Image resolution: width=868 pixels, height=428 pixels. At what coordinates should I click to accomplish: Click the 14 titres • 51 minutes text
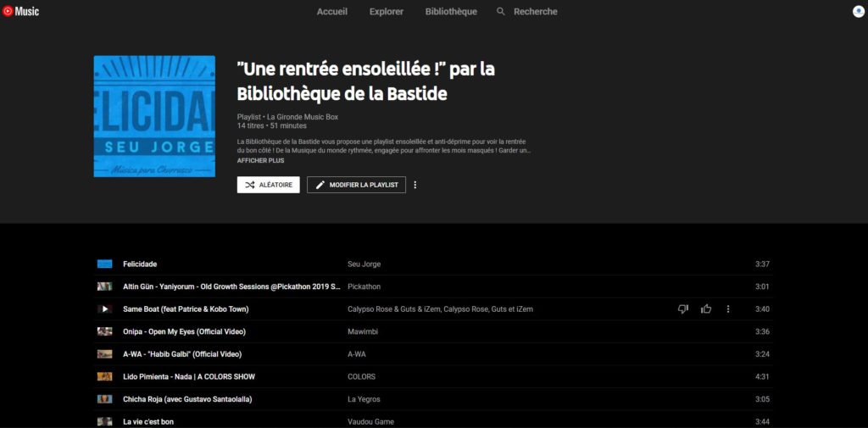(272, 125)
